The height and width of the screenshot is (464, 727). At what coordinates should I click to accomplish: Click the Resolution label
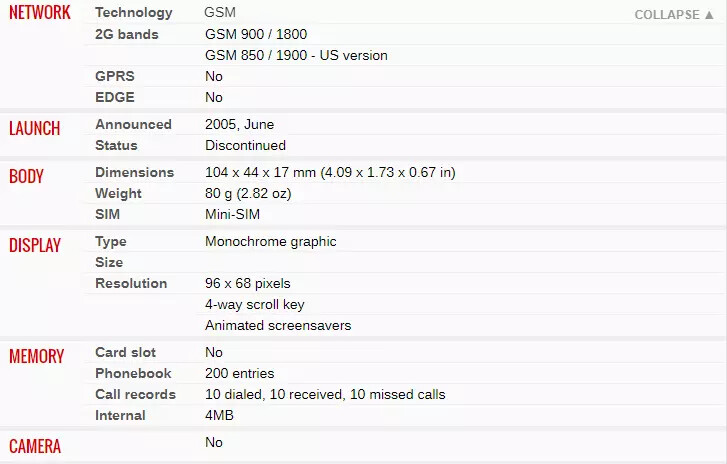131,283
